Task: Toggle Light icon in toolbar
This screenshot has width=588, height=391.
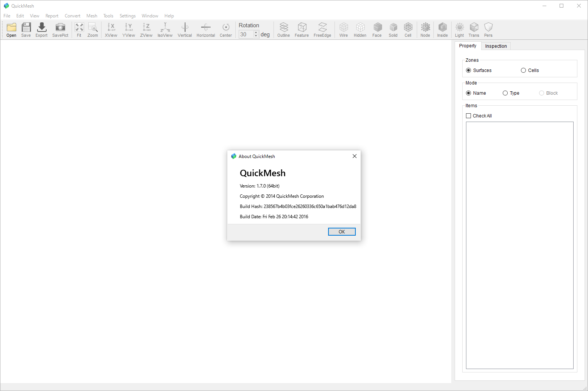Action: click(460, 30)
